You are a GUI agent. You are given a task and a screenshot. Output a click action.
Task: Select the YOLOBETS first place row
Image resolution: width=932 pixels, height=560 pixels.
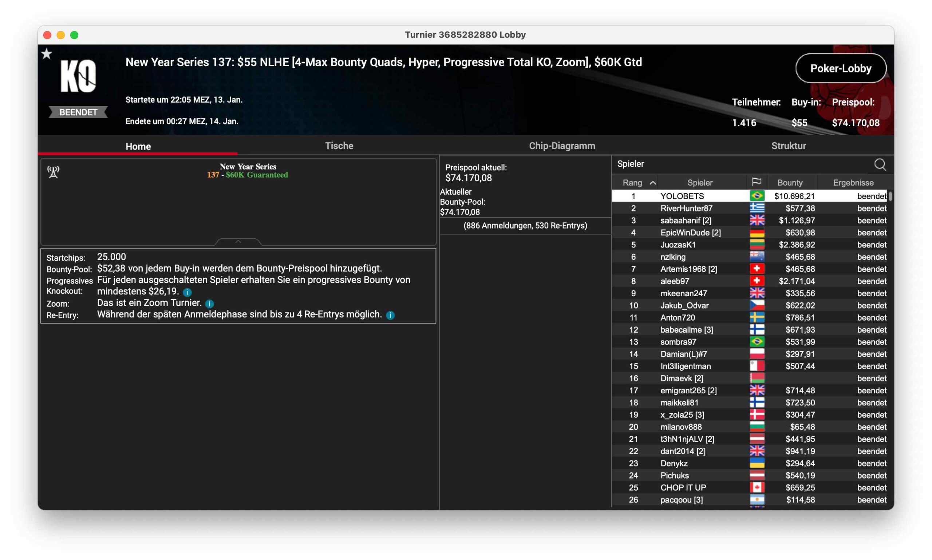point(682,196)
